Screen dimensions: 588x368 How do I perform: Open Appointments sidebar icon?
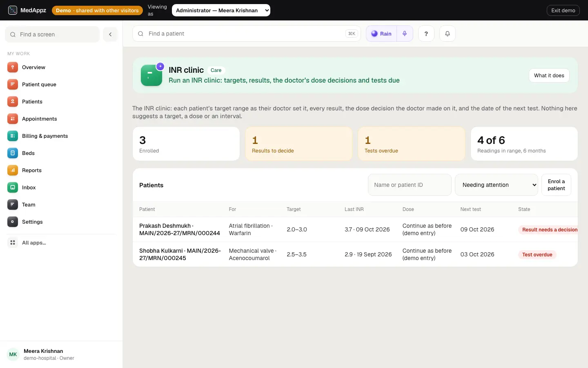(x=13, y=119)
